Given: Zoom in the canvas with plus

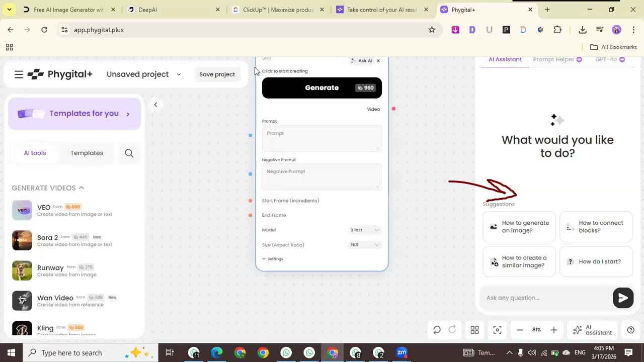Looking at the screenshot, I should coord(553,330).
